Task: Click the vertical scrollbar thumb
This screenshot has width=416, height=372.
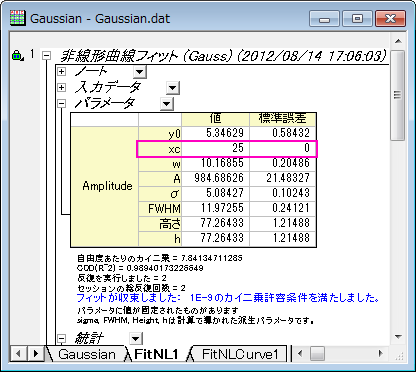Action: point(398,95)
